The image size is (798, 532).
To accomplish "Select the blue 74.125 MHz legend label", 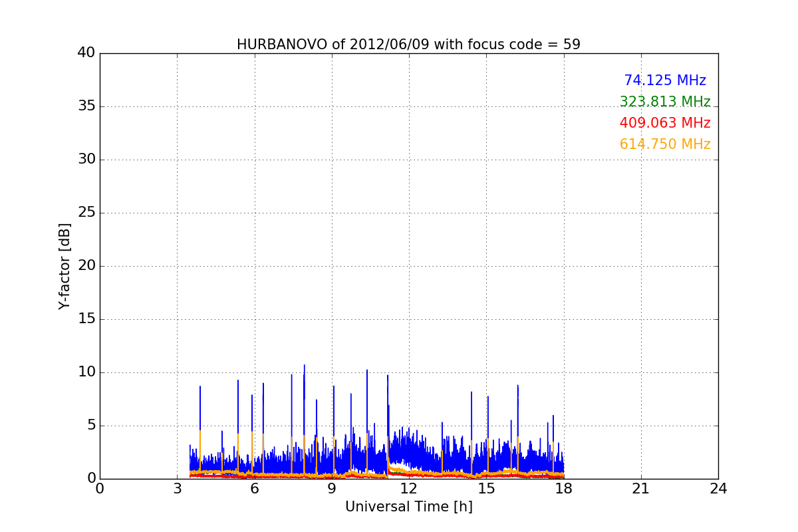I will click(665, 80).
